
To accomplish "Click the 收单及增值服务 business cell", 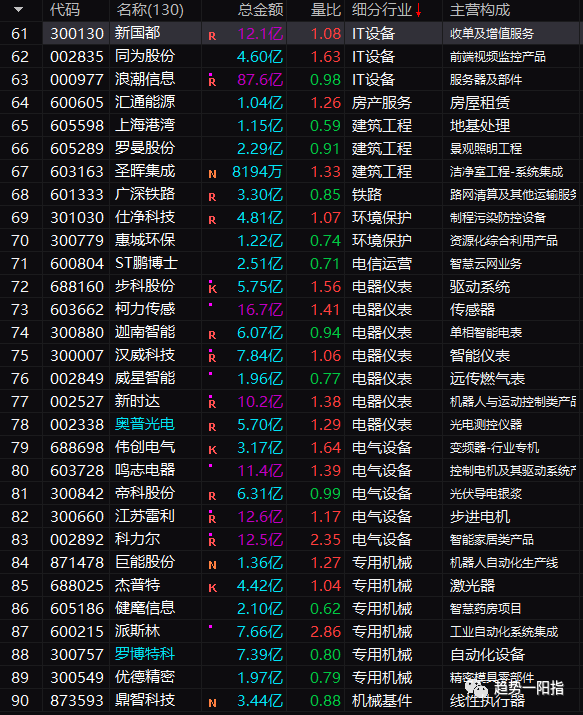I will tap(492, 33).
